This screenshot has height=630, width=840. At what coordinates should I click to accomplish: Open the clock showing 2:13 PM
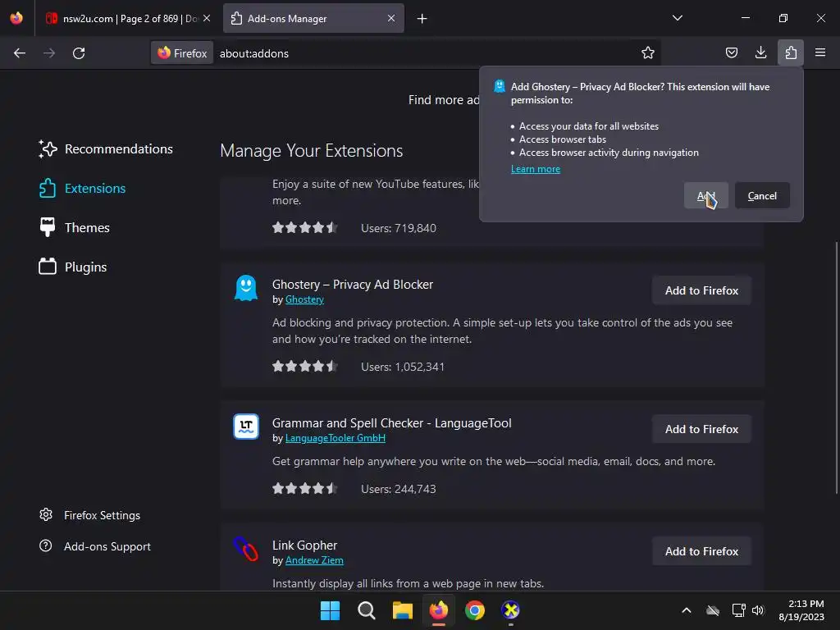pyautogui.click(x=801, y=610)
